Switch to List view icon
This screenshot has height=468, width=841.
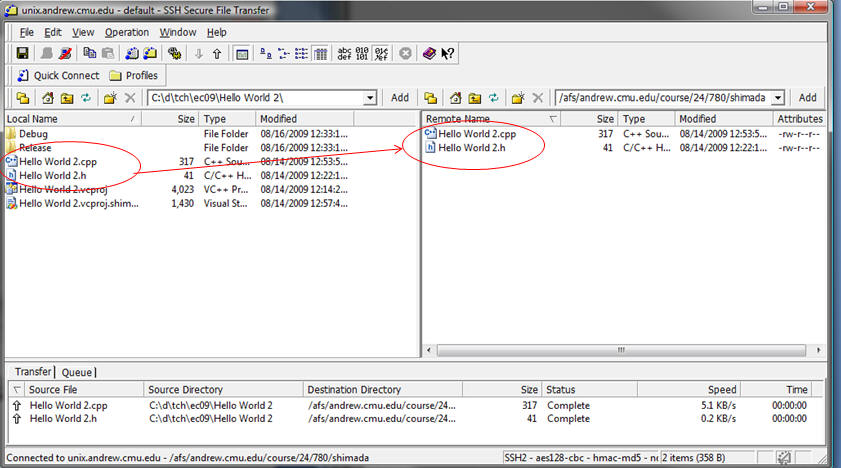302,53
